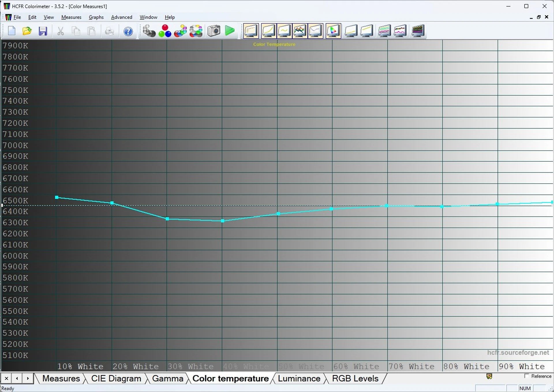This screenshot has width=554, height=392.
Task: Start continuous measures with green play arrow
Action: (x=230, y=31)
